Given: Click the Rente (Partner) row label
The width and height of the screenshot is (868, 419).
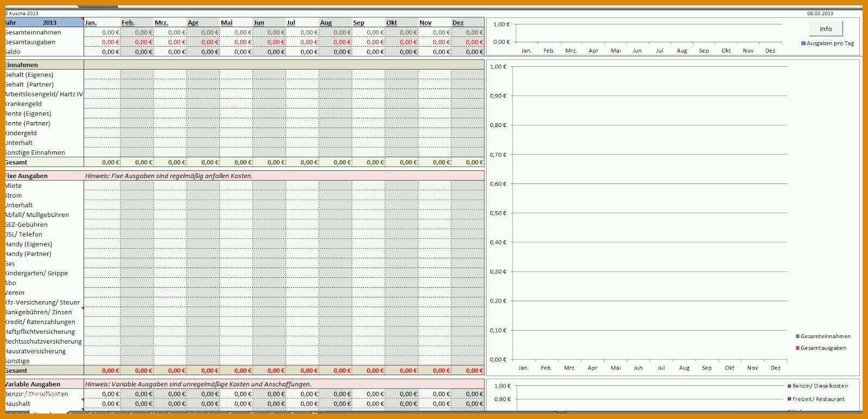Looking at the screenshot, I should pyautogui.click(x=27, y=124).
